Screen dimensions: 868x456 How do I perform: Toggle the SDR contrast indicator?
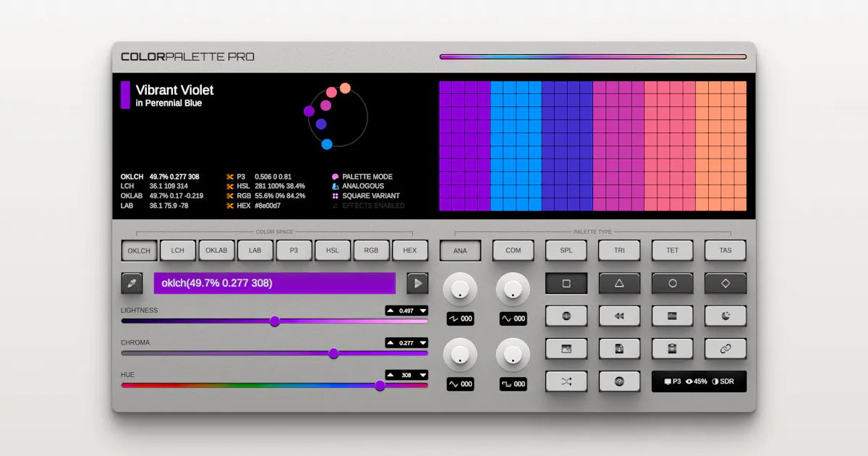[723, 381]
